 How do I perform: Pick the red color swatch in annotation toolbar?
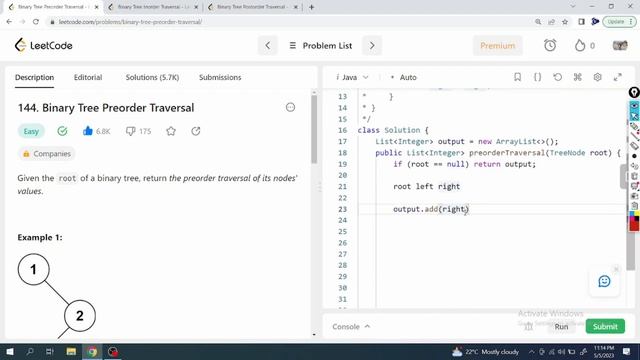coord(634,227)
